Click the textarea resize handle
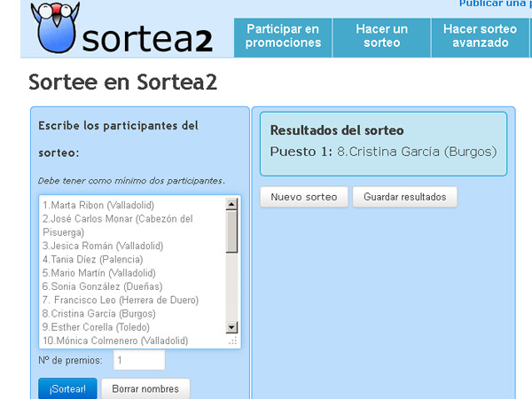The image size is (532, 399). [x=233, y=341]
